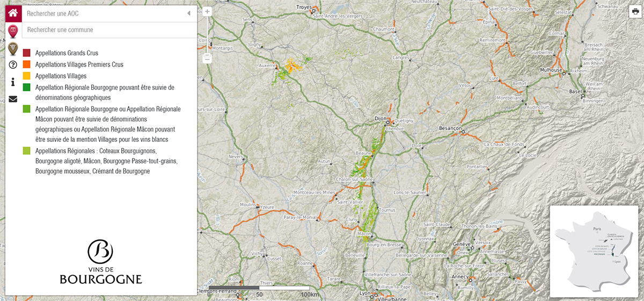Image resolution: width=644 pixels, height=301 pixels.
Task: Click the grape cluster pin icon
Action: tap(13, 48)
